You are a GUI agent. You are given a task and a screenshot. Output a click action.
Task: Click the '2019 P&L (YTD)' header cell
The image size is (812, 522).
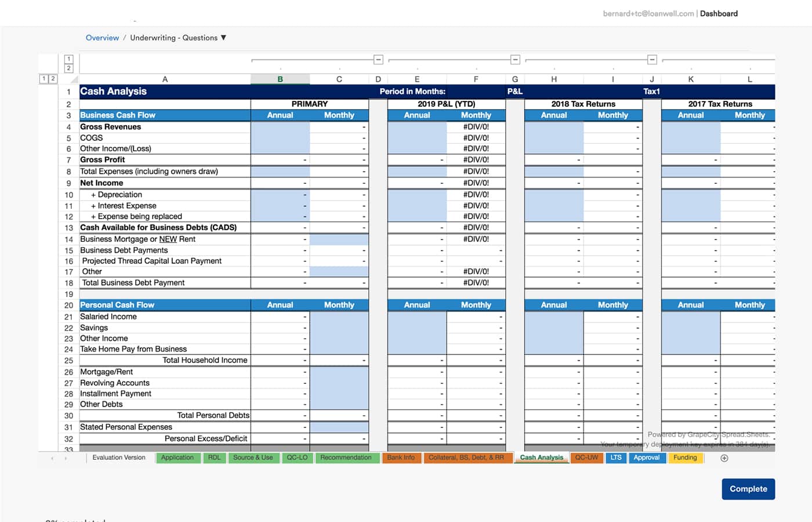[x=447, y=104]
